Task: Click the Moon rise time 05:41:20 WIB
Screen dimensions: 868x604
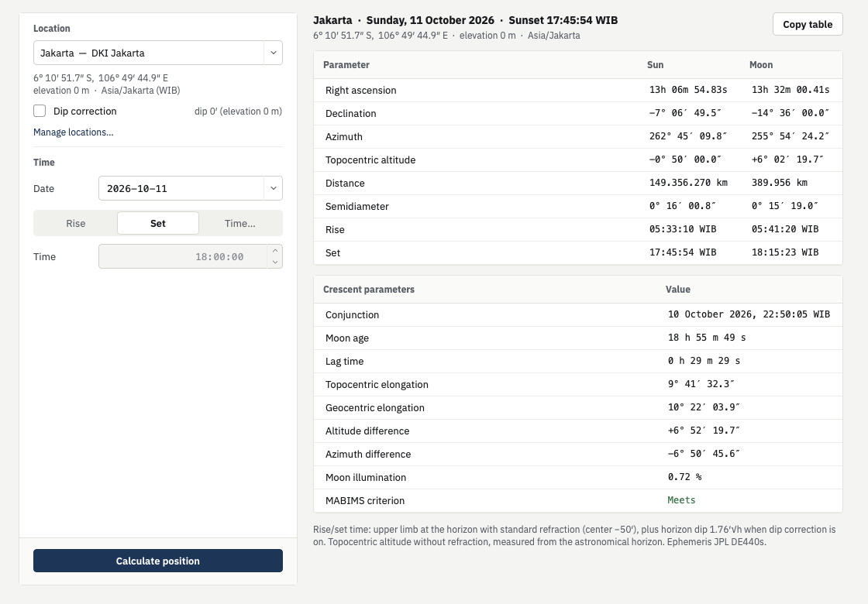Action: pyautogui.click(x=785, y=229)
